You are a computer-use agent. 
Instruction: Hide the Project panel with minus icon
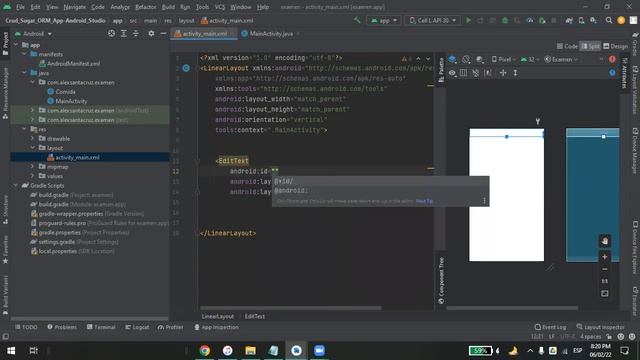point(163,33)
